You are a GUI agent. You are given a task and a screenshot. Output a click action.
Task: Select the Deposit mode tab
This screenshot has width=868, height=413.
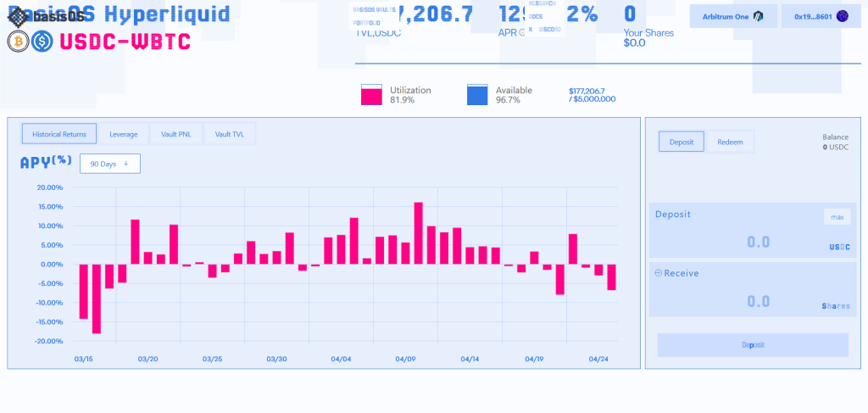pos(682,142)
